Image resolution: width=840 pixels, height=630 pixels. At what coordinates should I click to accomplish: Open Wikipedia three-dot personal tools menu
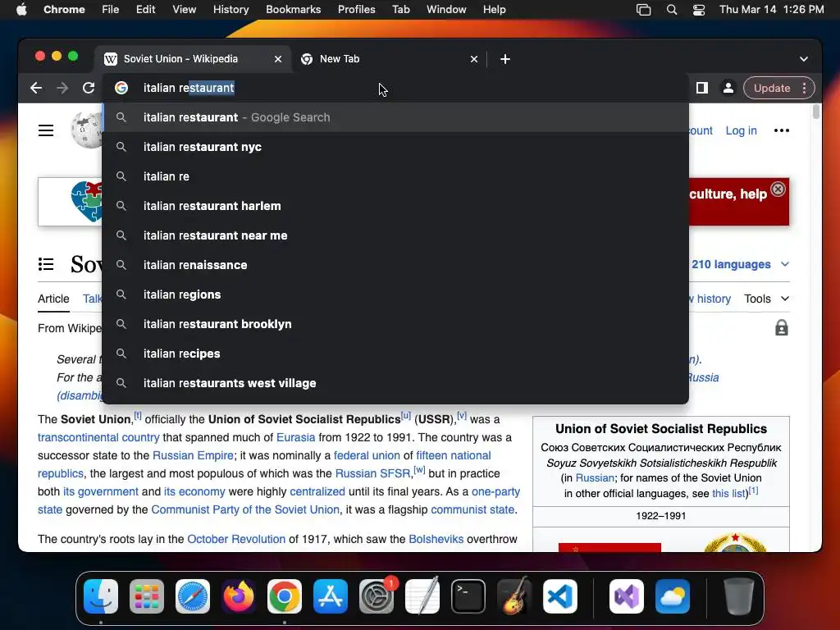tap(781, 130)
